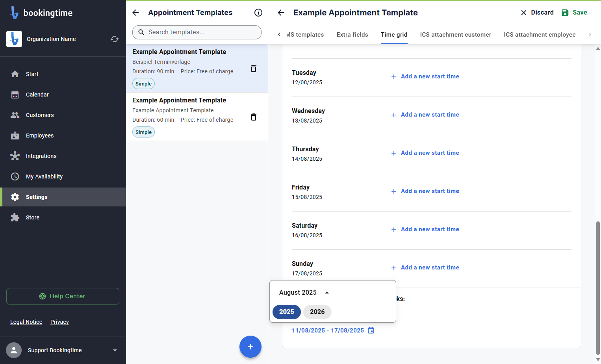This screenshot has width=601, height=364.
Task: Click the blue add template plus button
Action: point(250,347)
